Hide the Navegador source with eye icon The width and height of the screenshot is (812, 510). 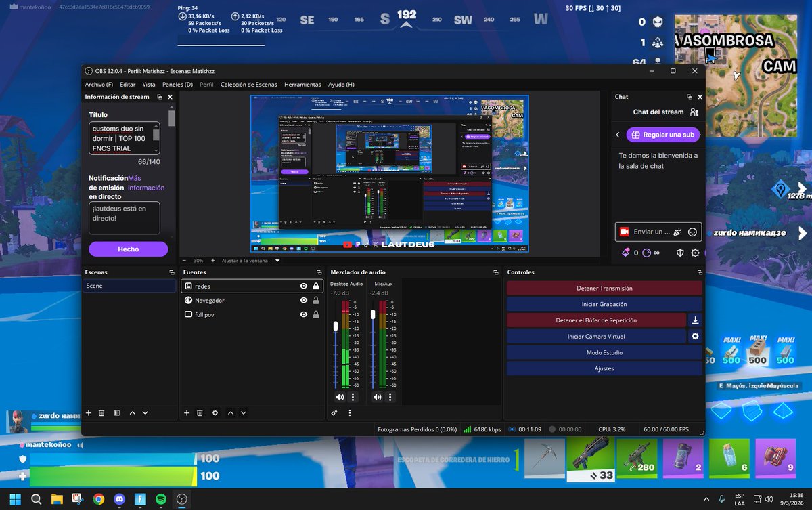[x=304, y=300]
